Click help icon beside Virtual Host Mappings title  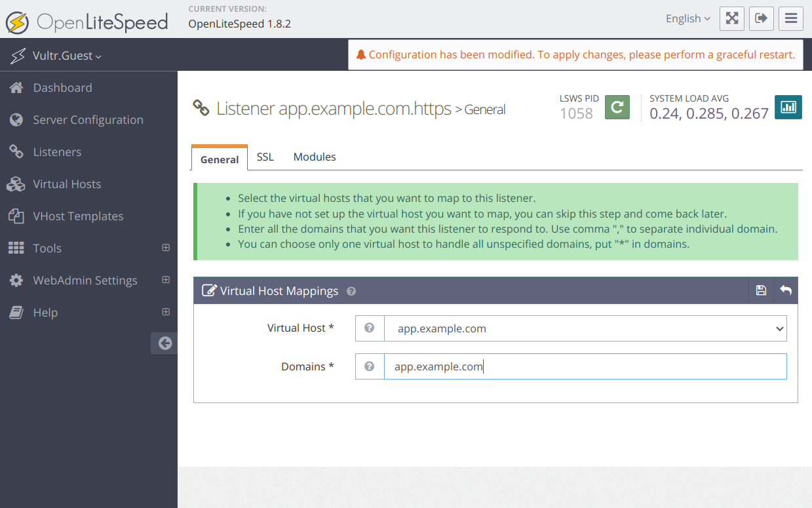[351, 291]
